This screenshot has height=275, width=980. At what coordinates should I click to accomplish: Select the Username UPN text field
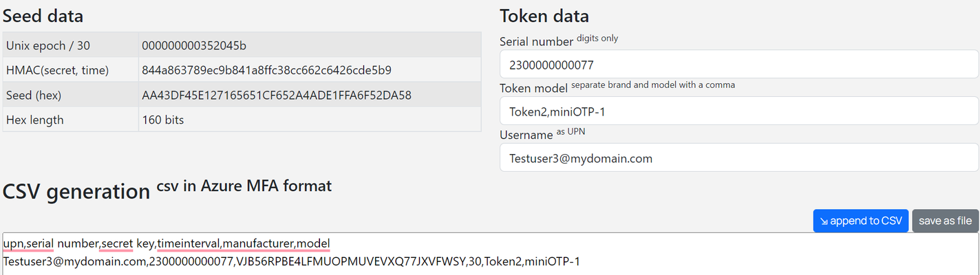coord(739,157)
